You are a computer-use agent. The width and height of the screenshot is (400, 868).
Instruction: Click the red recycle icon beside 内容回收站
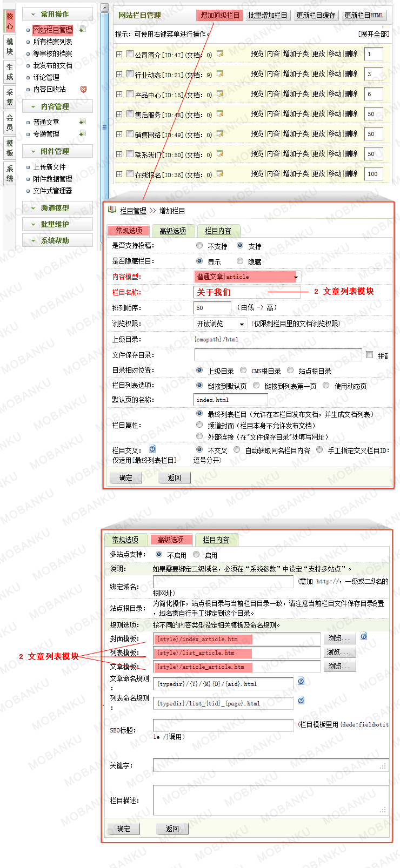click(x=83, y=89)
